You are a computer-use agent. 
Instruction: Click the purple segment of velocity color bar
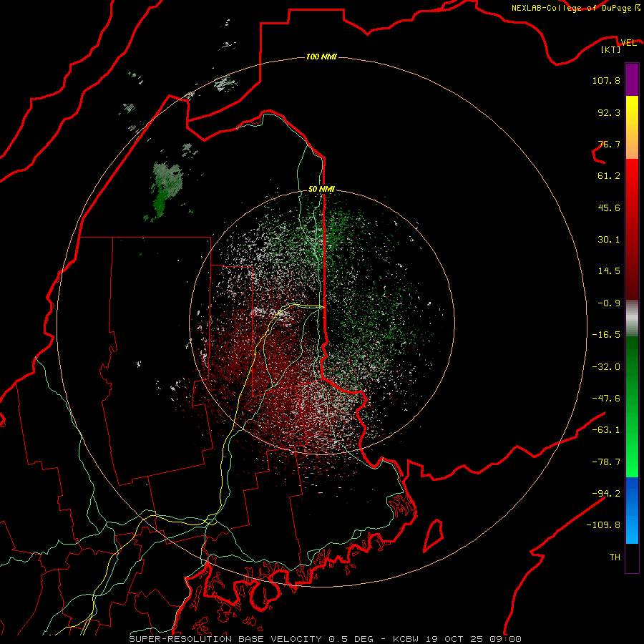[x=632, y=79]
